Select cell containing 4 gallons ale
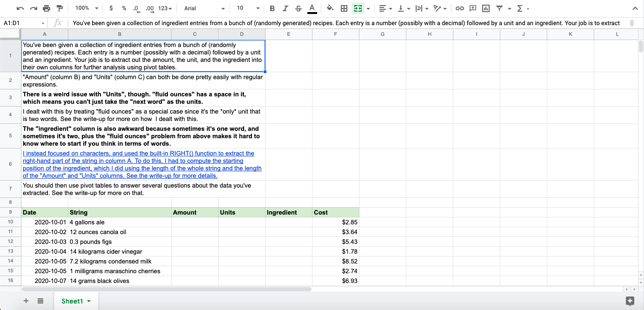Screen dimensions: 644x310 coord(120,222)
